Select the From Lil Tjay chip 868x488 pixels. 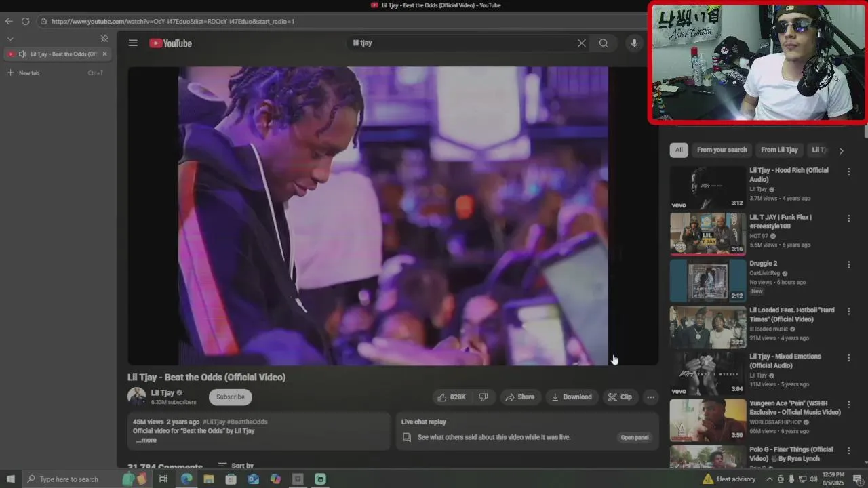coord(779,150)
